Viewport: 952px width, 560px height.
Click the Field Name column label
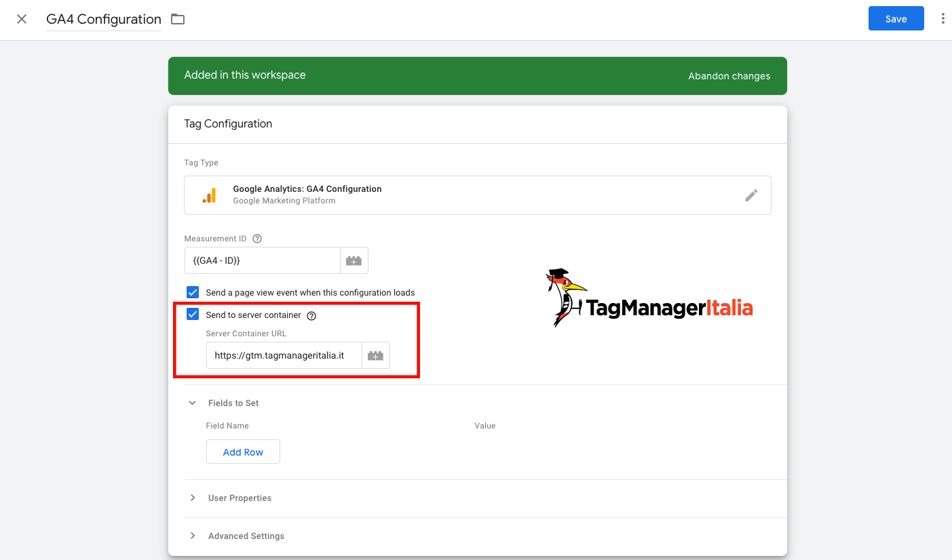coord(227,426)
